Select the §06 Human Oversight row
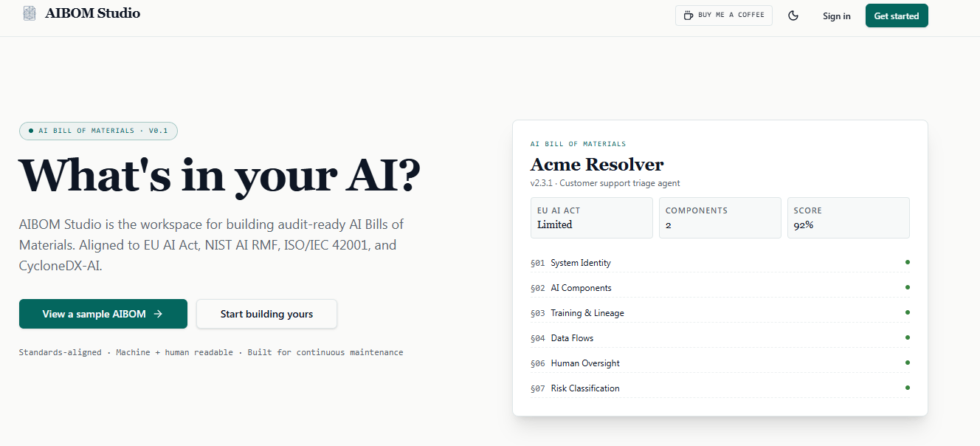The height and width of the screenshot is (446, 980). pyautogui.click(x=720, y=363)
